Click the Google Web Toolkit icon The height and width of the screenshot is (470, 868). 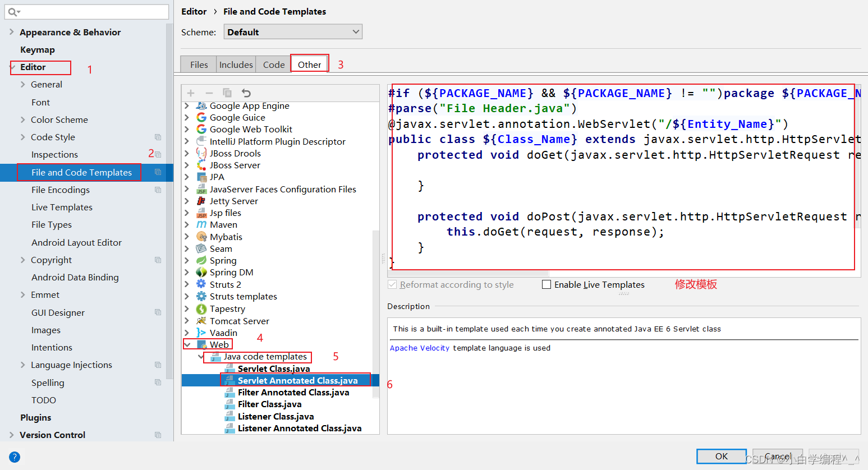(x=201, y=129)
